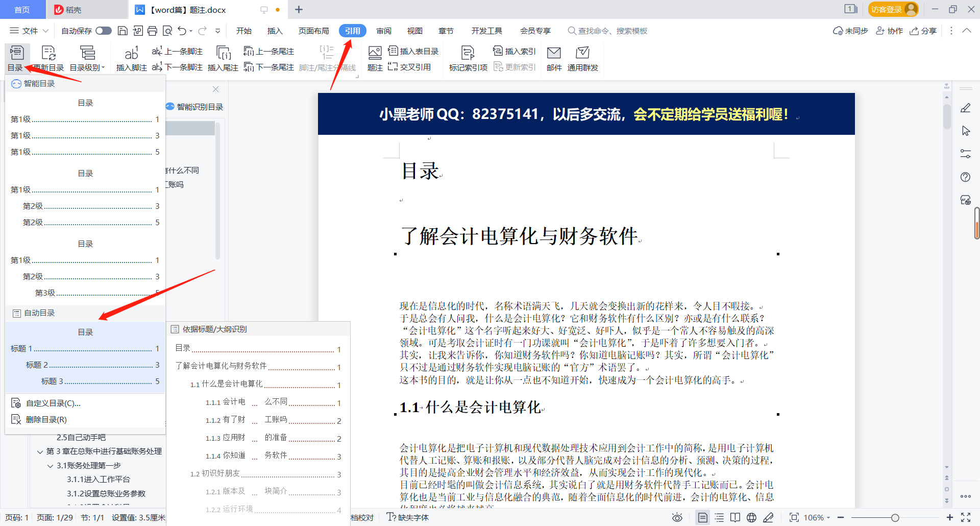Click the 标记索引项 icon
Screen dimensions: 980x526
point(467,57)
